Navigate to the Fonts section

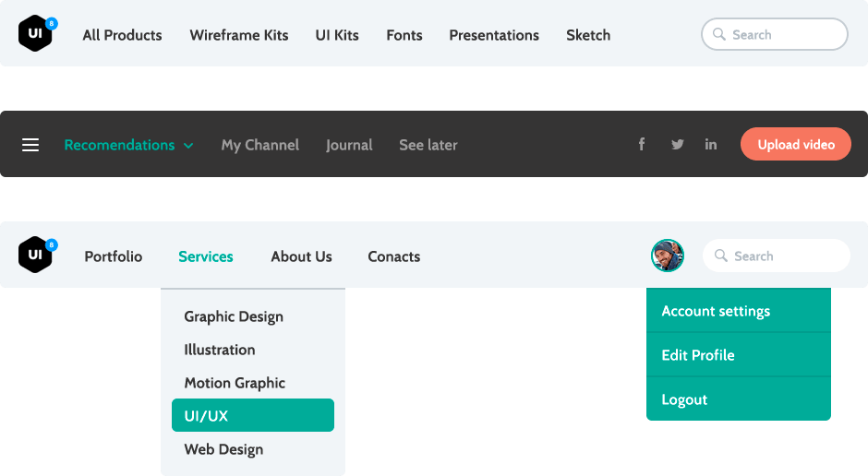point(404,35)
